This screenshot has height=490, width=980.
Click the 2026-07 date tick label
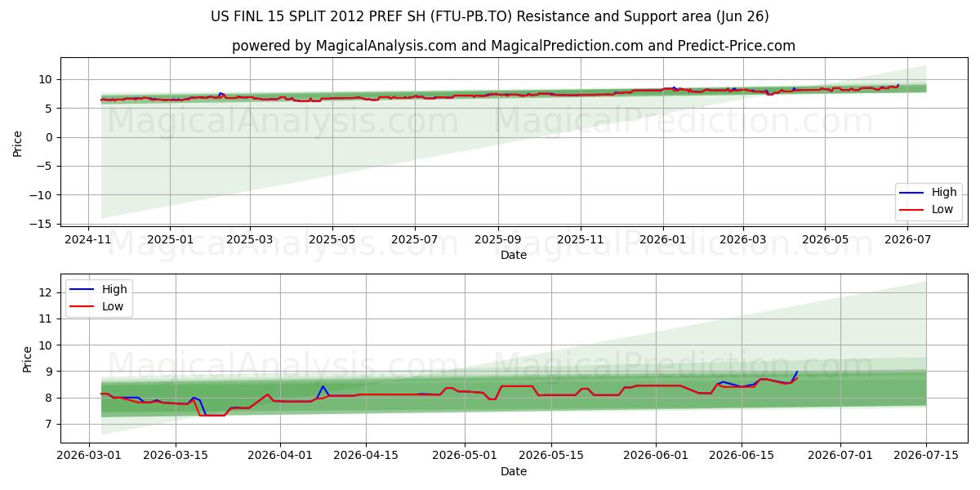(x=907, y=240)
